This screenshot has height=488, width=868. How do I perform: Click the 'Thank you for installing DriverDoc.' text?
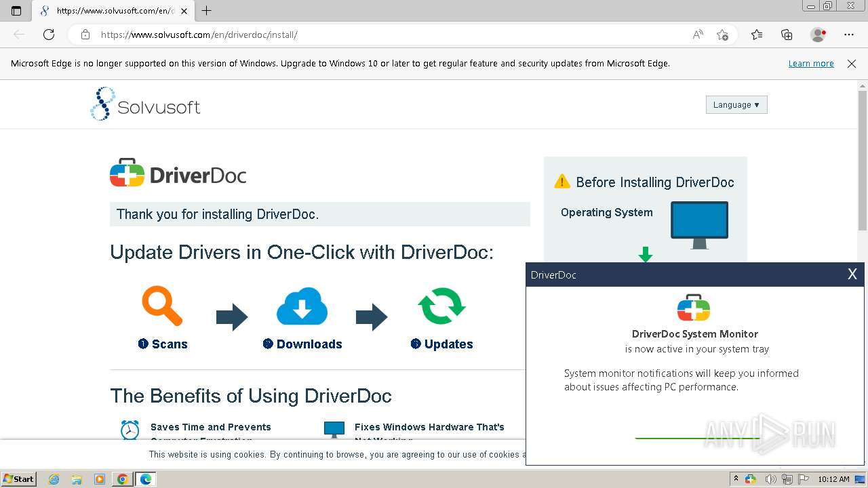(218, 214)
